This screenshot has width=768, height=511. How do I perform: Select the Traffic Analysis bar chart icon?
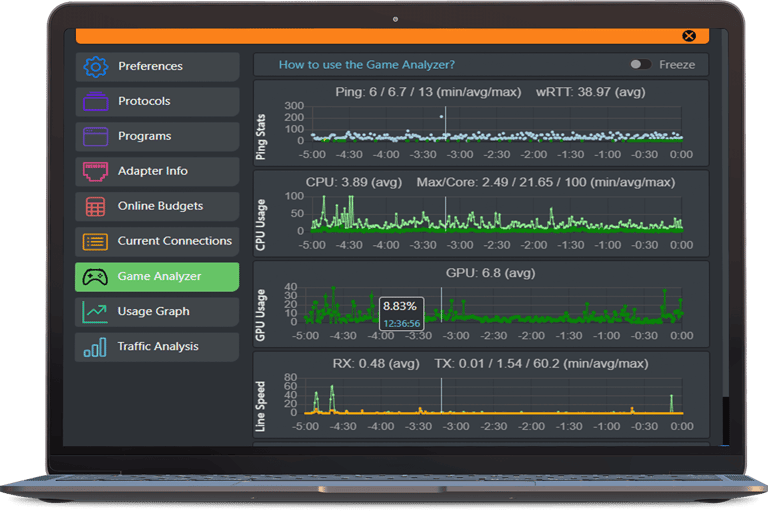[95, 347]
